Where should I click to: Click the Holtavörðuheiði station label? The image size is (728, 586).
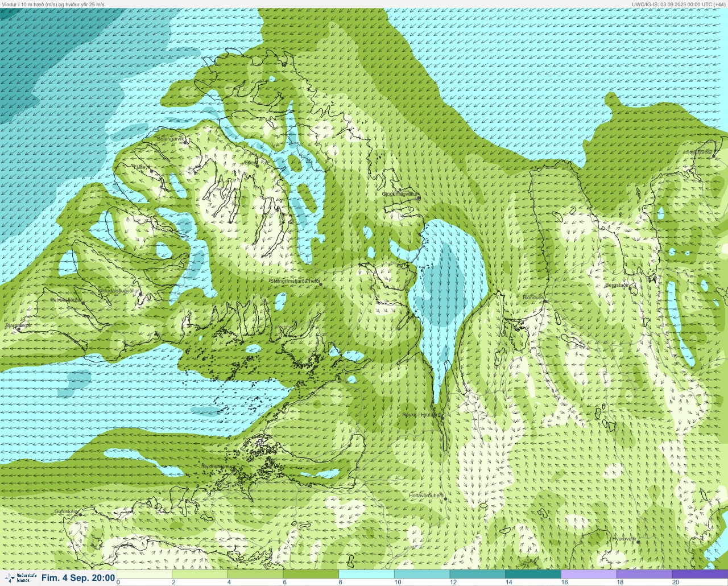(426, 496)
